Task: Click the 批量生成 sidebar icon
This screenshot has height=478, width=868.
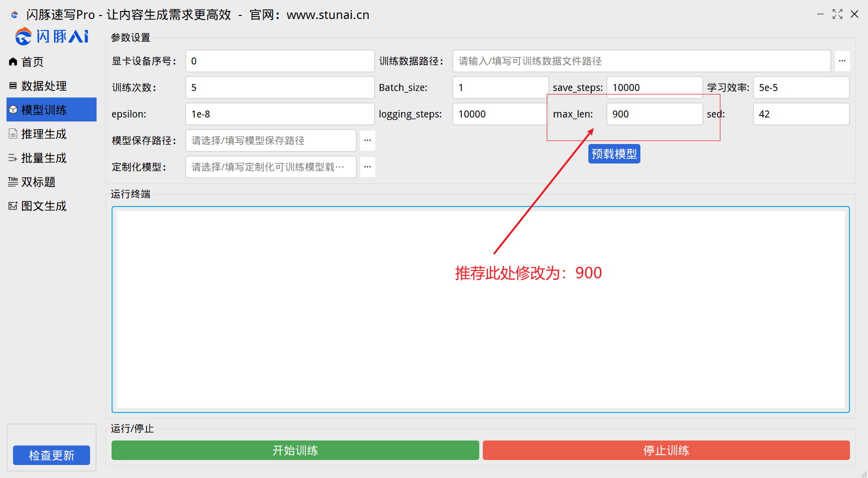Action: click(x=13, y=157)
